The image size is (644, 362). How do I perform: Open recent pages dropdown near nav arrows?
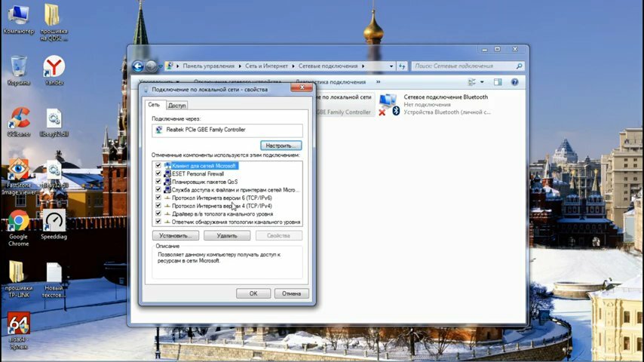coord(161,66)
